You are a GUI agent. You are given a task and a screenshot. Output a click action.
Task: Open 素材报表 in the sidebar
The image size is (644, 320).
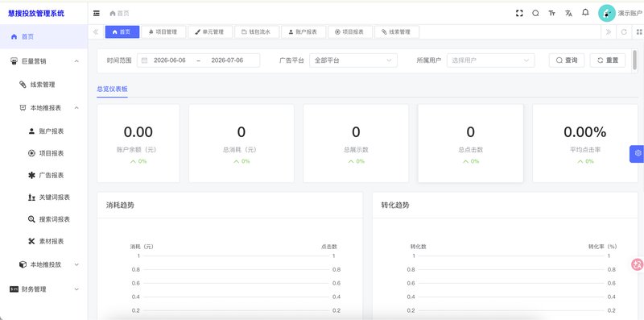coord(43,241)
